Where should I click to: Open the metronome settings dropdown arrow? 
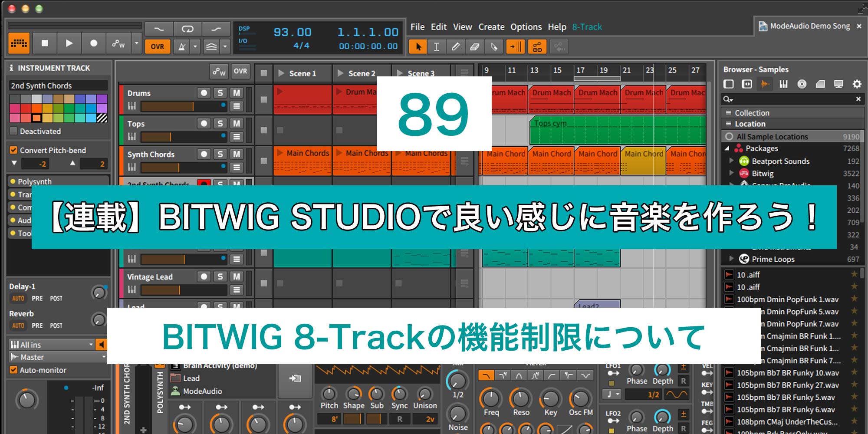click(195, 46)
